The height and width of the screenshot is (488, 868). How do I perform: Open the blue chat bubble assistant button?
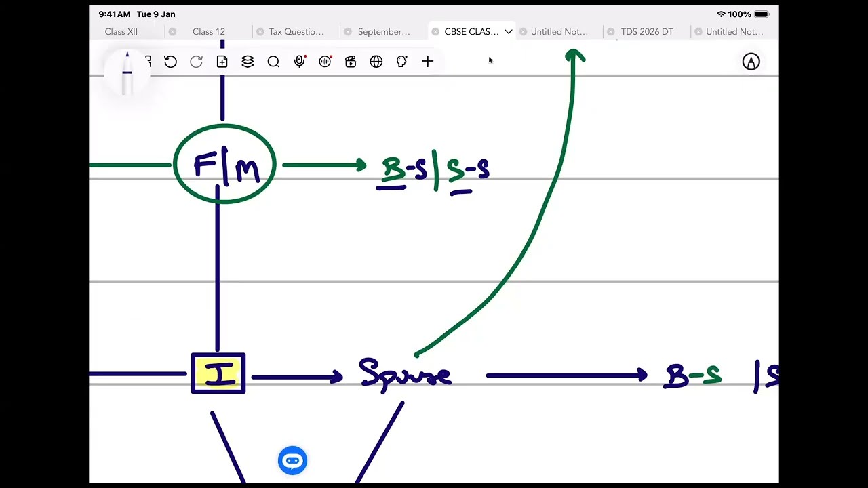coord(293,461)
